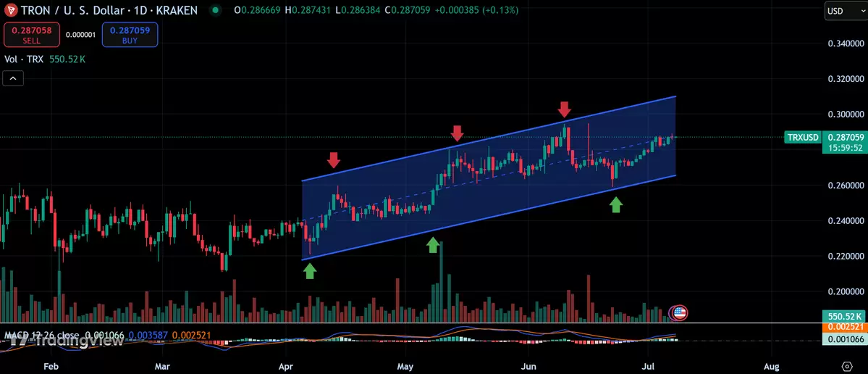The image size is (868, 374).
Task: Click the red SELL 0.287058 button
Action: [32, 35]
